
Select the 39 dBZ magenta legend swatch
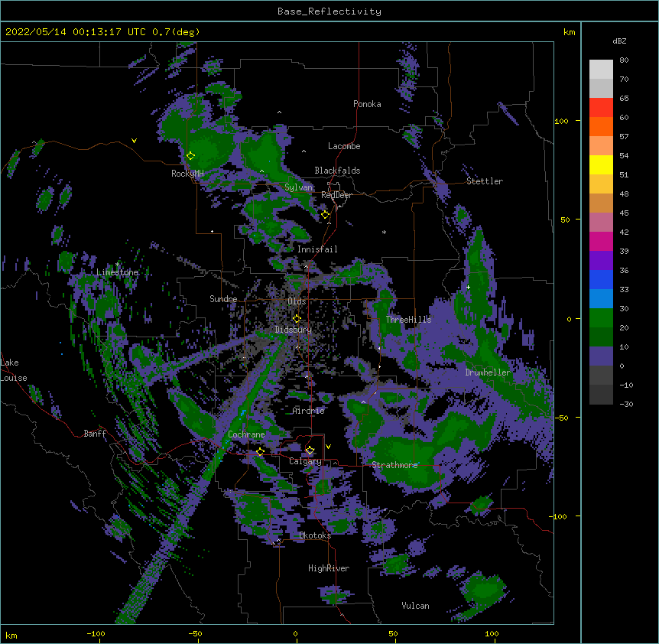(x=601, y=242)
